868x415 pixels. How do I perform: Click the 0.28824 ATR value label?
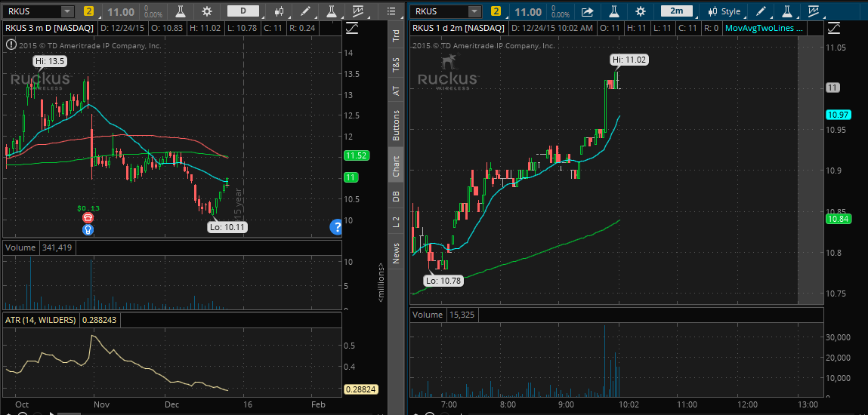[361, 389]
